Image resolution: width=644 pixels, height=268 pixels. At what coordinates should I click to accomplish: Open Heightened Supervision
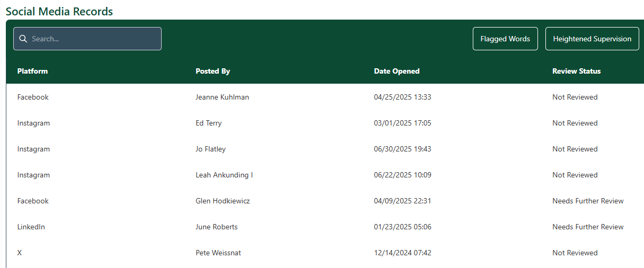(x=592, y=39)
